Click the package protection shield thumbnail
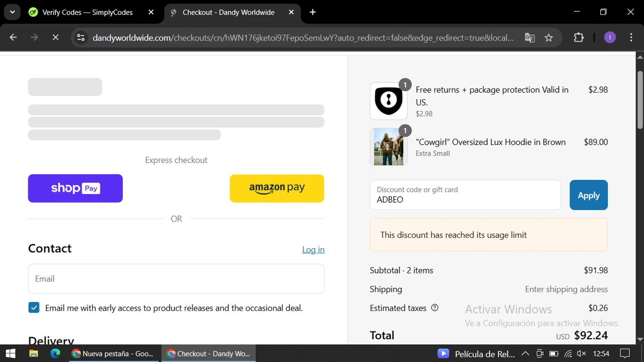644x362 pixels. point(389,101)
